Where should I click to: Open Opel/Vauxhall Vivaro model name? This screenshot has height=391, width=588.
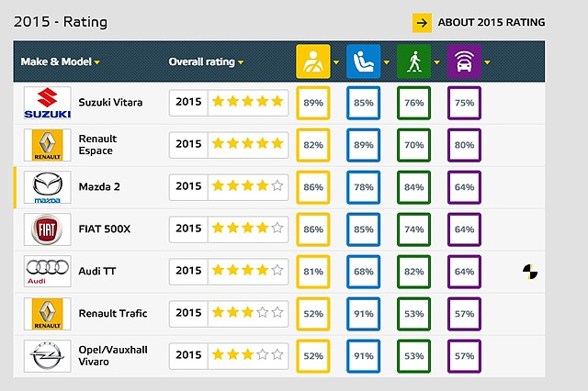pos(113,355)
